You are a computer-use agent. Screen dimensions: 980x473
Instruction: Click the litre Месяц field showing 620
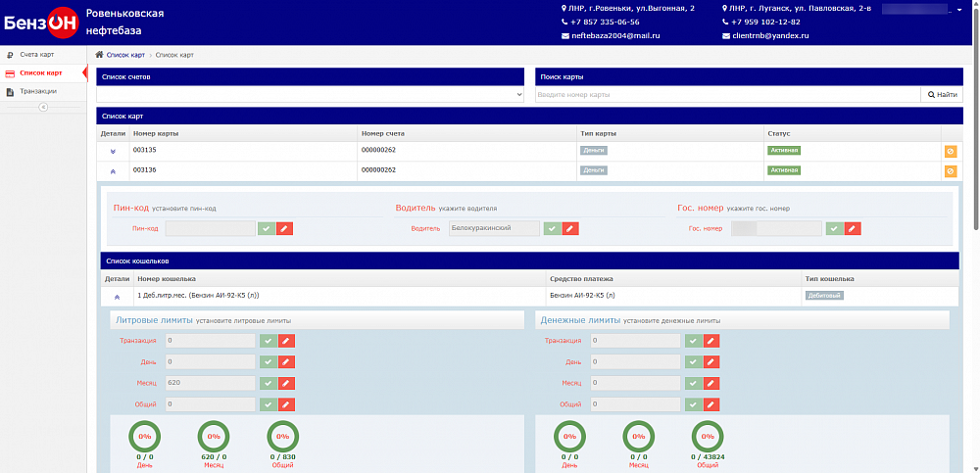tap(211, 383)
